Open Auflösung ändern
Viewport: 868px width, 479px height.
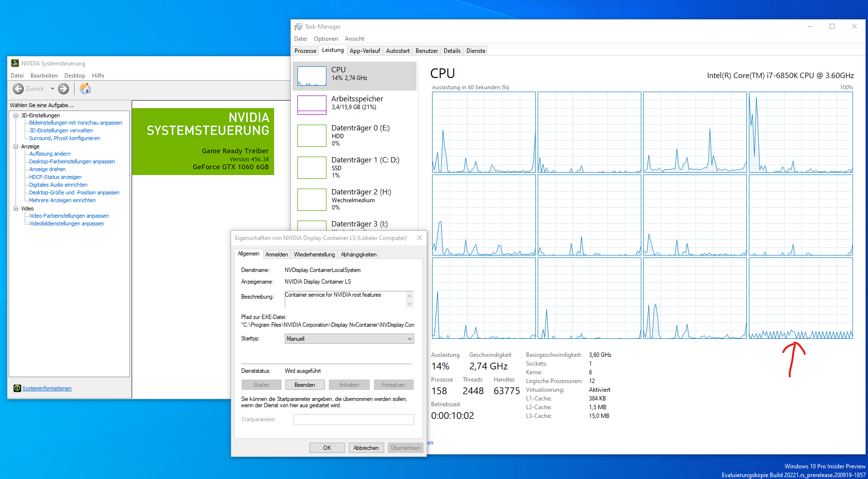point(49,154)
